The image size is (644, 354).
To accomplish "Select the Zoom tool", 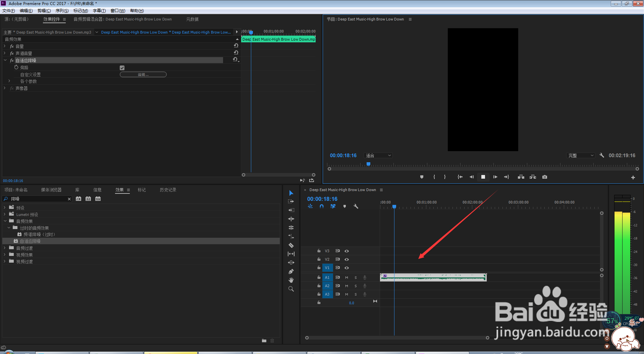I will pos(291,289).
